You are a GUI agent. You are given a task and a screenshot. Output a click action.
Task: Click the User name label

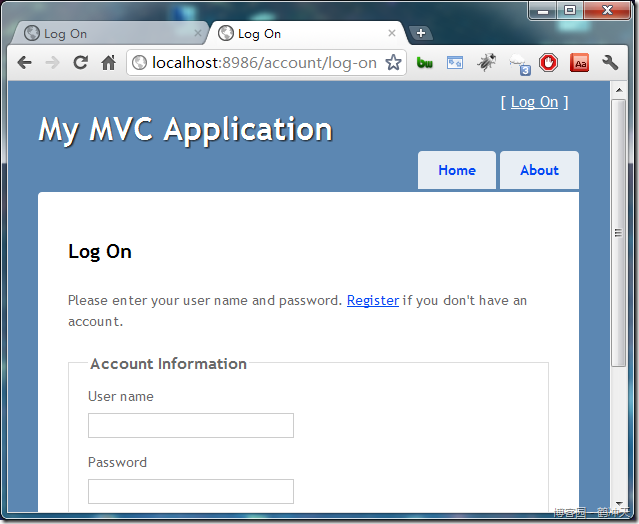(x=121, y=396)
